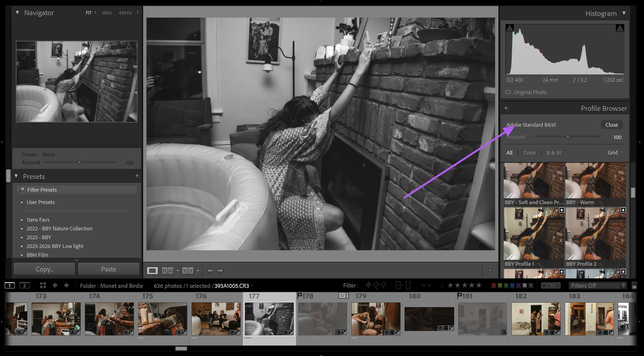Go to the next photo arrow in toolbar
The width and height of the screenshot is (644, 356).
(220, 270)
